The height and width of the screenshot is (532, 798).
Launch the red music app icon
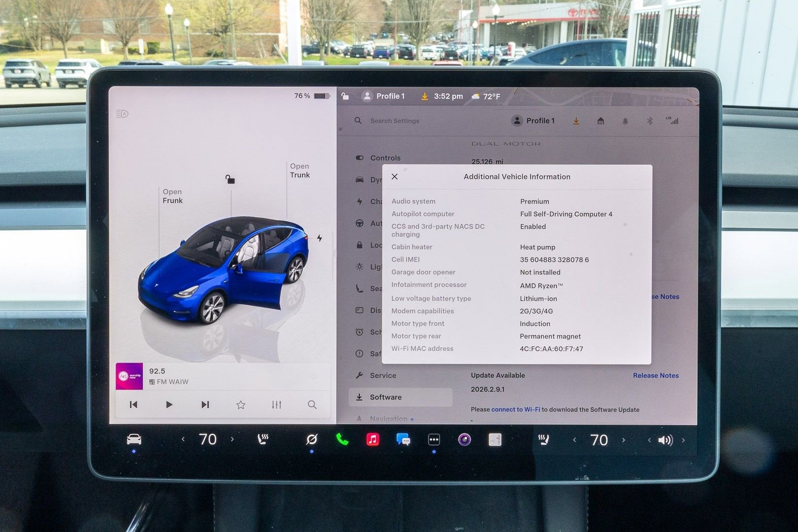pyautogui.click(x=372, y=439)
